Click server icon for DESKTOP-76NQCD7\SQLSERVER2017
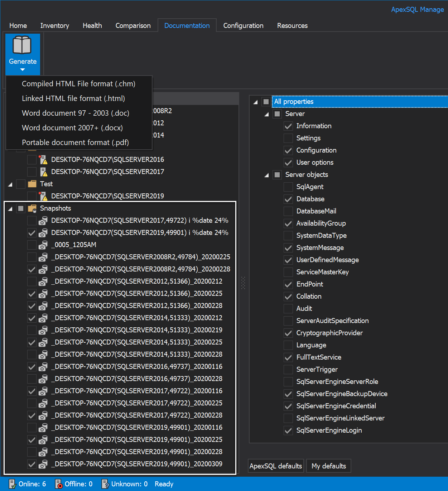 pyautogui.click(x=43, y=172)
